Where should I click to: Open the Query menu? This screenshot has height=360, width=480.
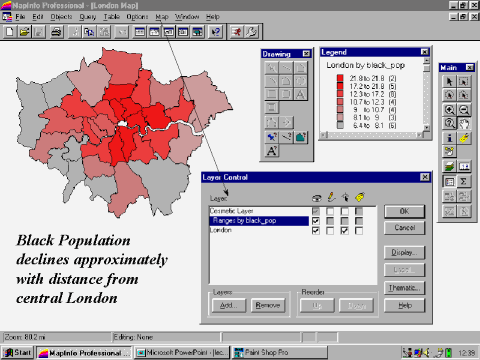tap(88, 17)
